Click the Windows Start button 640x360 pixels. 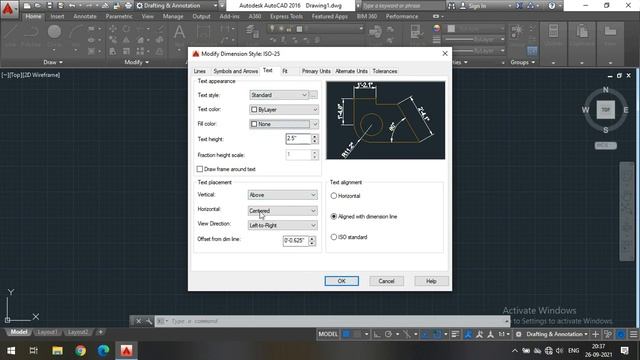point(11,350)
